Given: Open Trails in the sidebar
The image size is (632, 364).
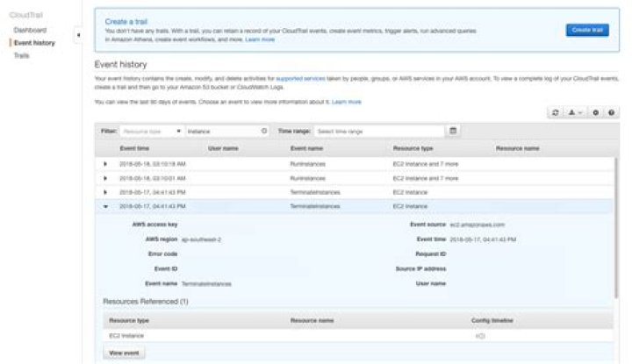Looking at the screenshot, I should (x=21, y=55).
